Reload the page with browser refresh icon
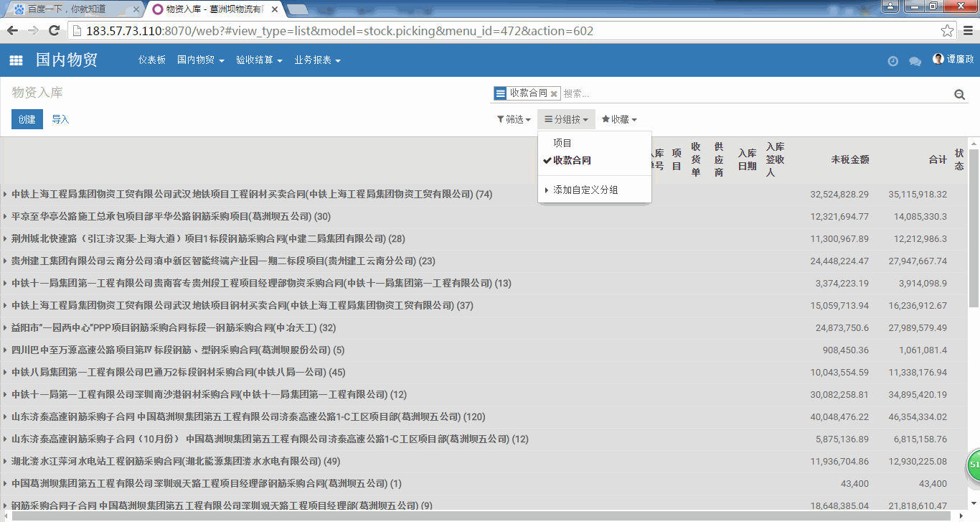The image size is (980, 522). click(x=54, y=31)
